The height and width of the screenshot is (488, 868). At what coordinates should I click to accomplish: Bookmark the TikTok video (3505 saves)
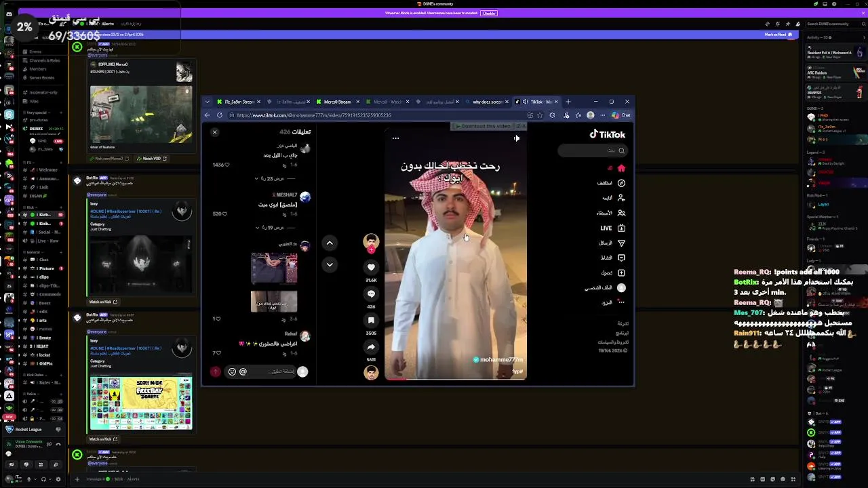pyautogui.click(x=371, y=320)
